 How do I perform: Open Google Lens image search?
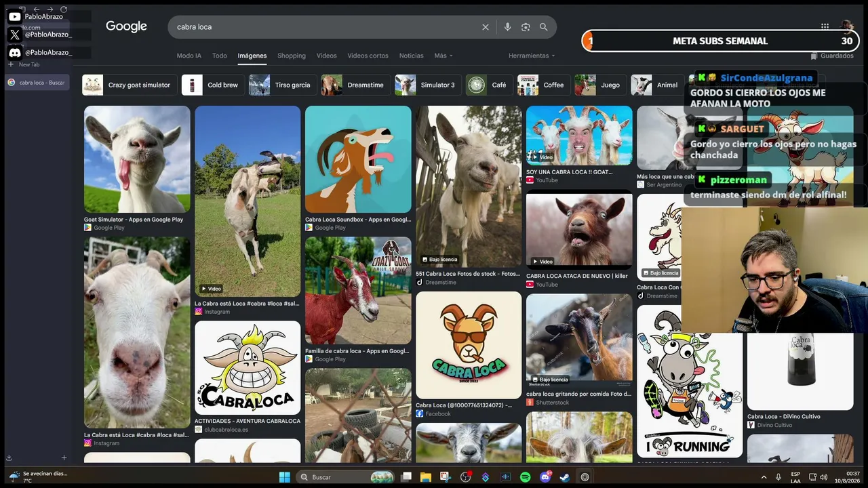526,27
